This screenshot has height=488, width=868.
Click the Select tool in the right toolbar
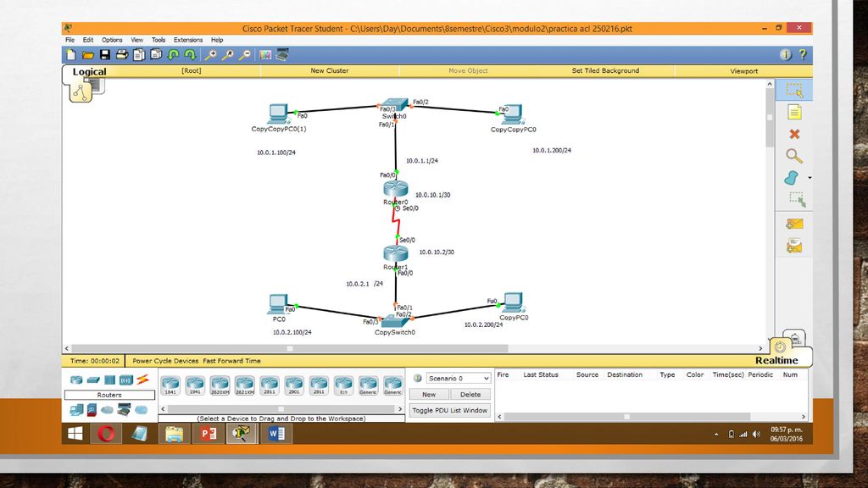pos(794,90)
